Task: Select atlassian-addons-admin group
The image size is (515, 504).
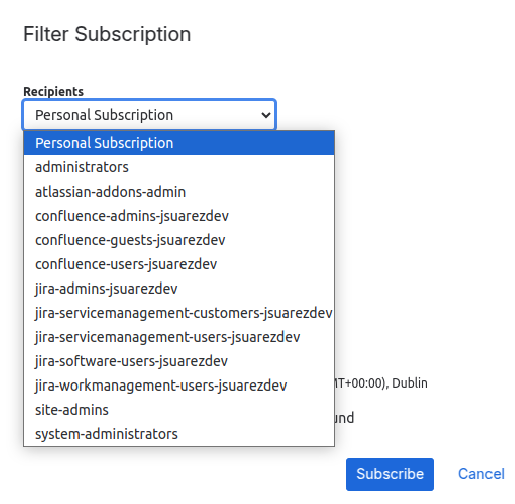Action: click(x=179, y=192)
